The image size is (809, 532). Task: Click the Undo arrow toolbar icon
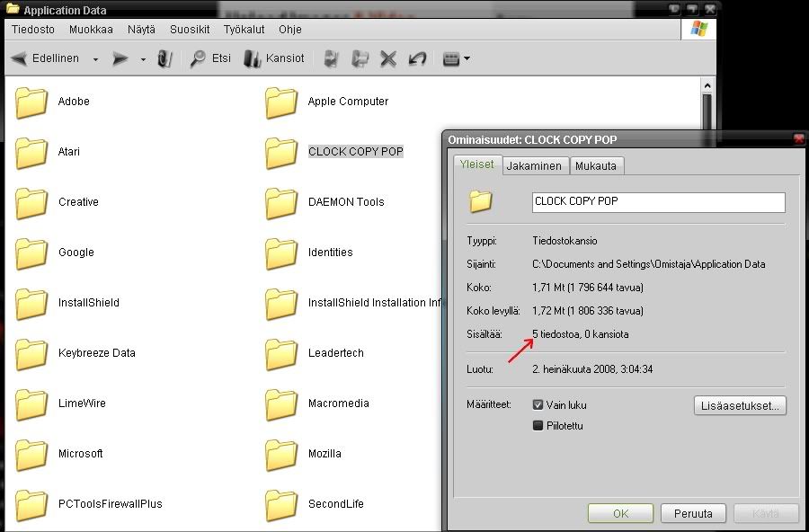(417, 58)
